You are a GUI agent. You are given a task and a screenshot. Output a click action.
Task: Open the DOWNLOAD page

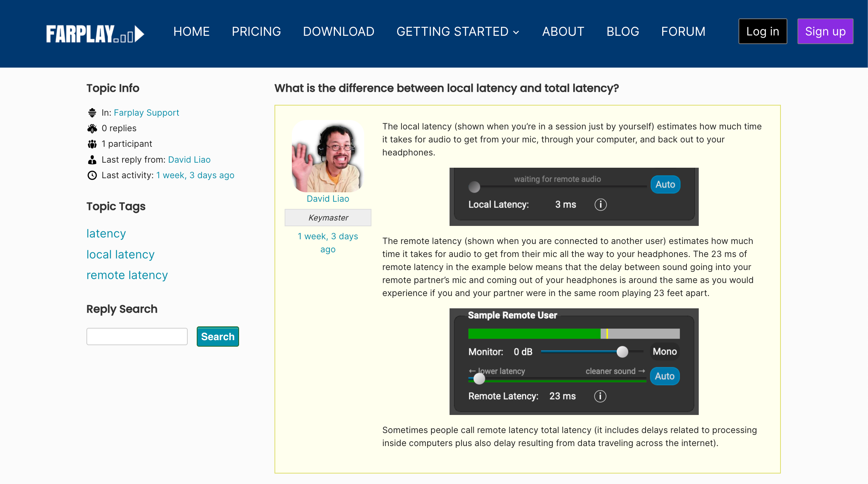point(339,31)
